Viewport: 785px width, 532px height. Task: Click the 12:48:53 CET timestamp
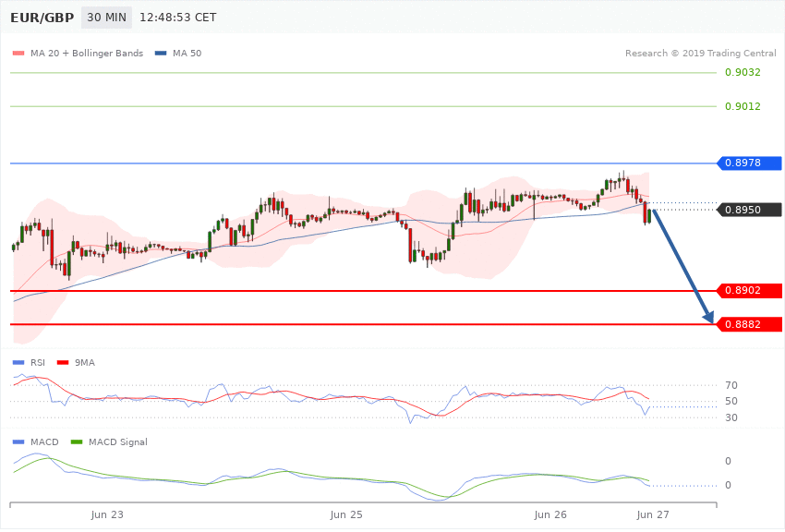coord(177,18)
